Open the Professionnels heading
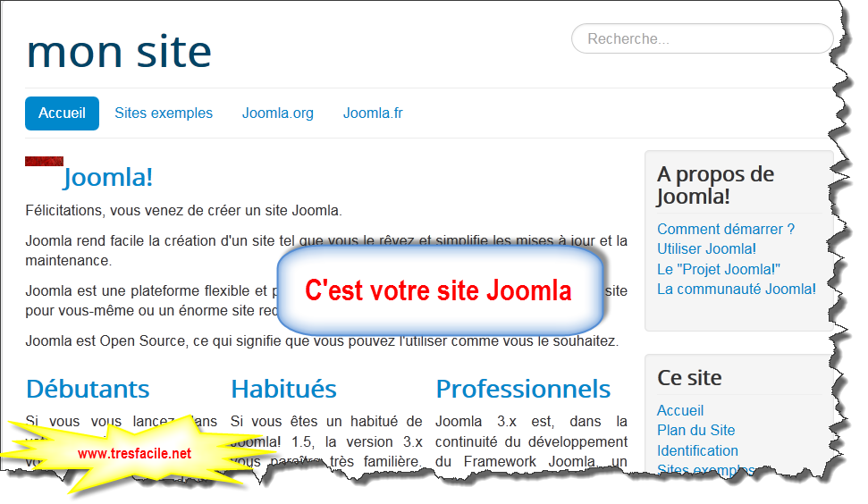868x504 pixels. (x=523, y=389)
